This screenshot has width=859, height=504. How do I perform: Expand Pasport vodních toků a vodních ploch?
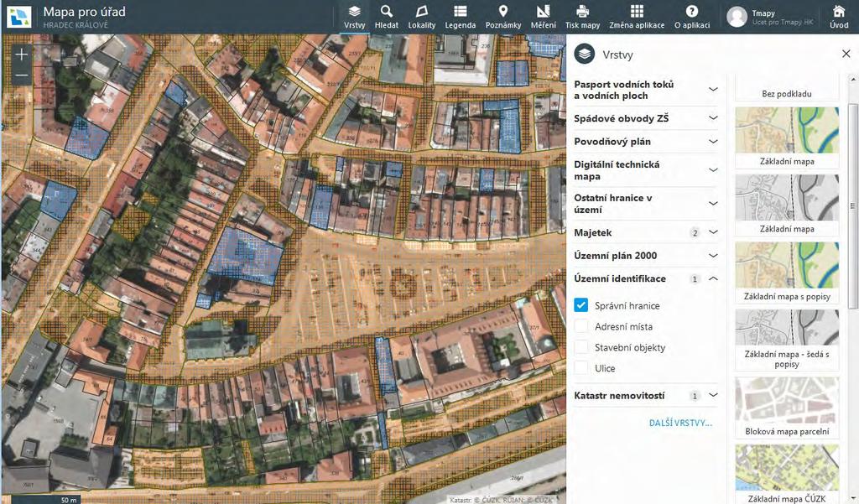coord(713,89)
